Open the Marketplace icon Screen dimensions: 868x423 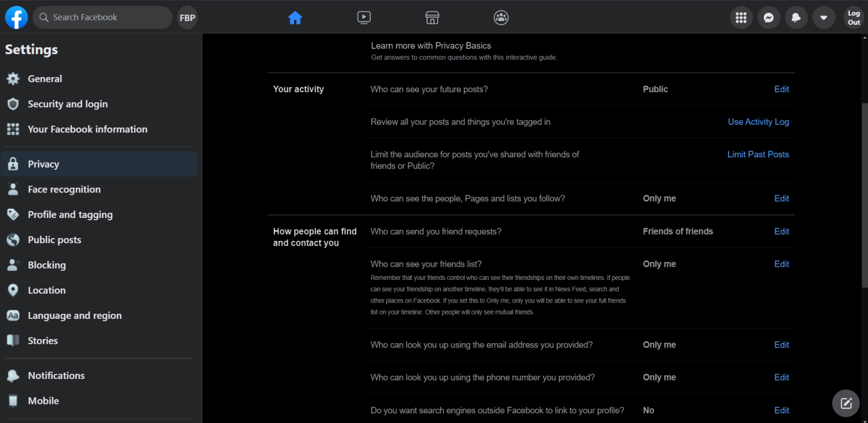click(x=432, y=18)
